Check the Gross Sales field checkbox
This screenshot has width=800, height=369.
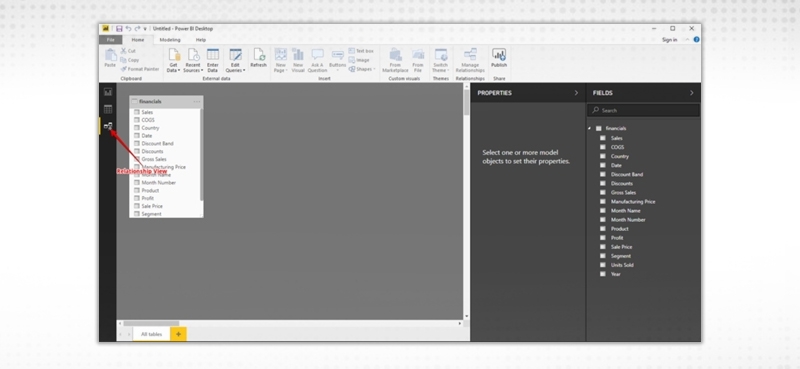click(x=603, y=192)
